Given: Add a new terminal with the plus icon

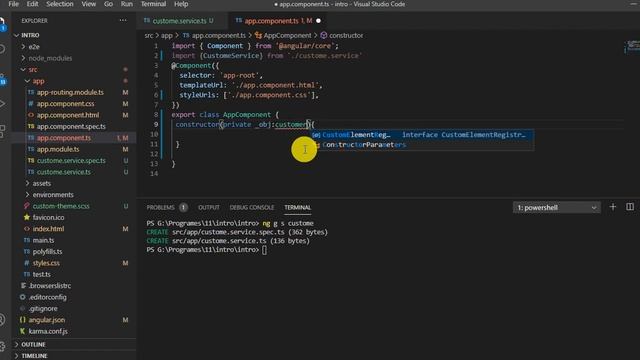Looking at the screenshot, I should 613,207.
